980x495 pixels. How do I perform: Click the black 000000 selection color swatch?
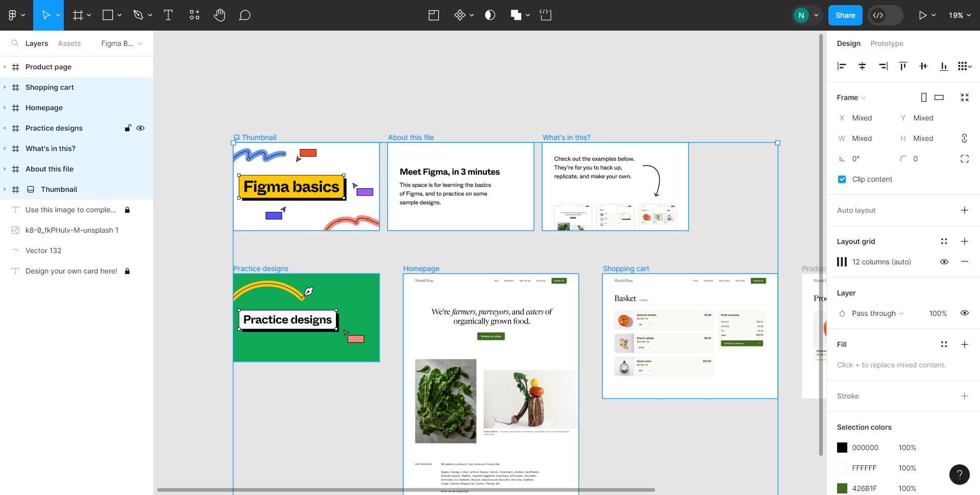pyautogui.click(x=842, y=448)
